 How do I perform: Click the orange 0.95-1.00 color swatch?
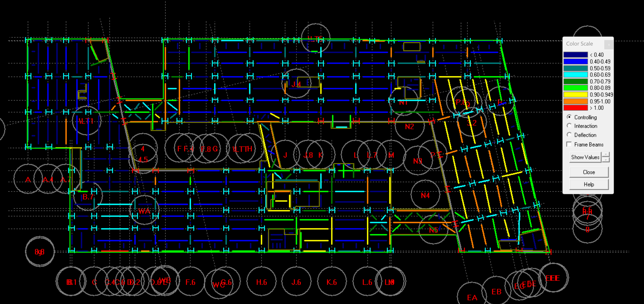575,101
